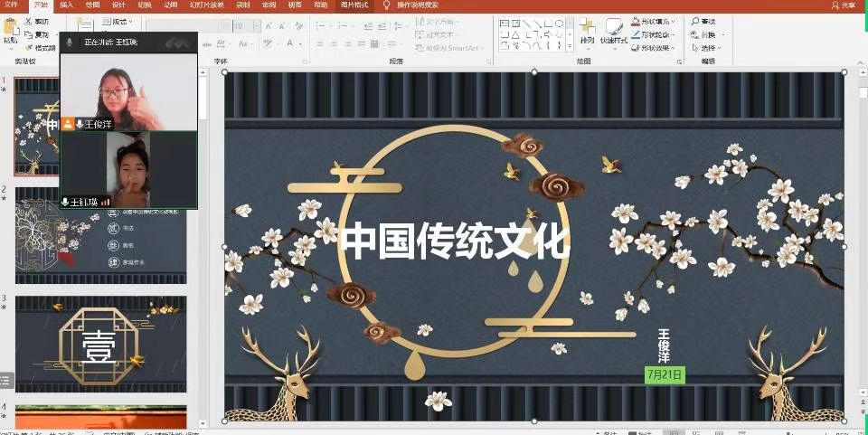868x435 pixels.
Task: Click the New Slide icon
Action: [85, 25]
